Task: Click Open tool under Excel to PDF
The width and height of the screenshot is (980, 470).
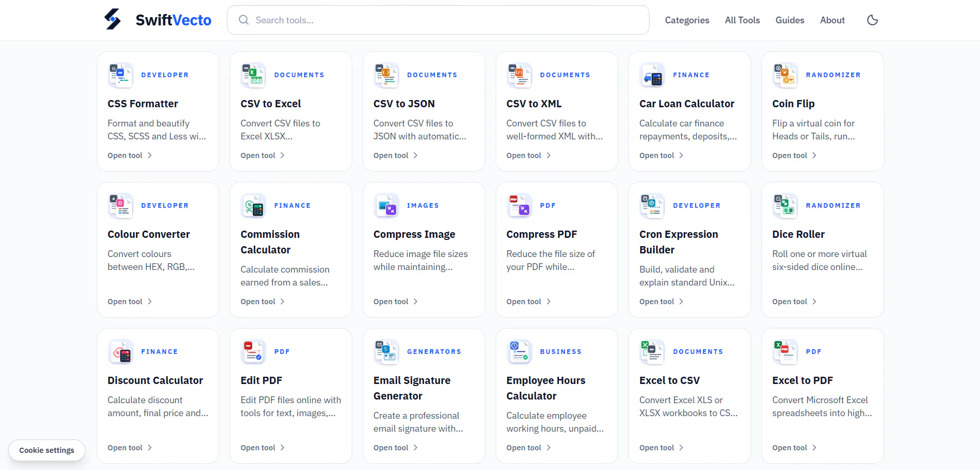Action: point(794,448)
